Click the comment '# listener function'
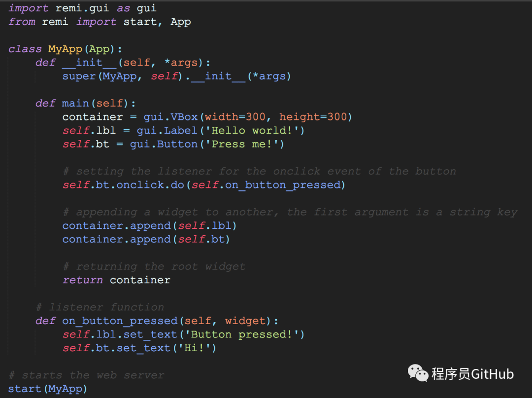Image resolution: width=532 pixels, height=398 pixels. point(100,307)
